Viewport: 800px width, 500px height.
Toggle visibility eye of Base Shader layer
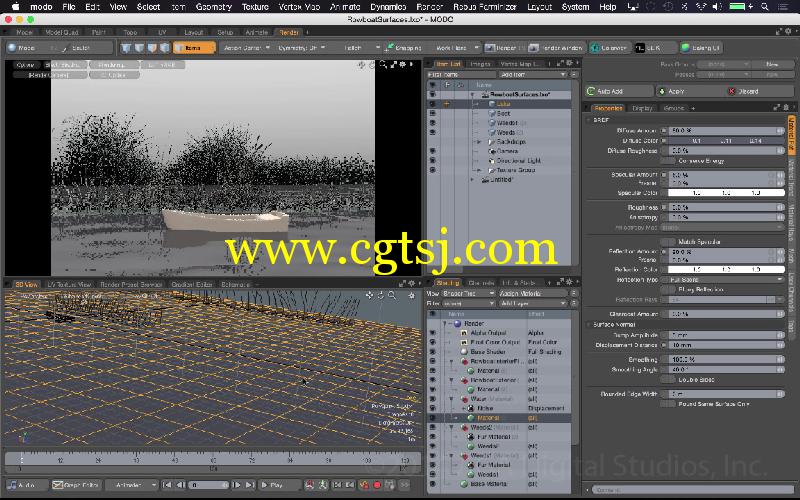click(x=433, y=352)
